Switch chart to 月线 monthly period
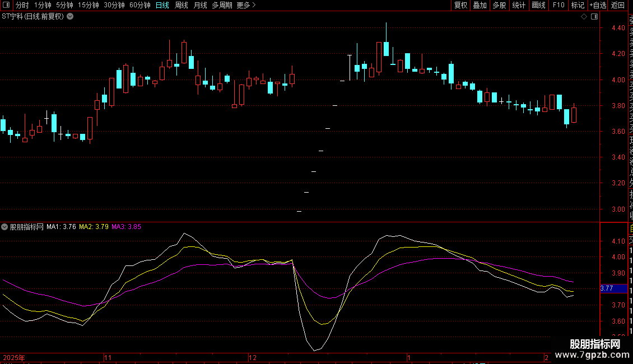This screenshot has height=364, width=633. click(200, 5)
